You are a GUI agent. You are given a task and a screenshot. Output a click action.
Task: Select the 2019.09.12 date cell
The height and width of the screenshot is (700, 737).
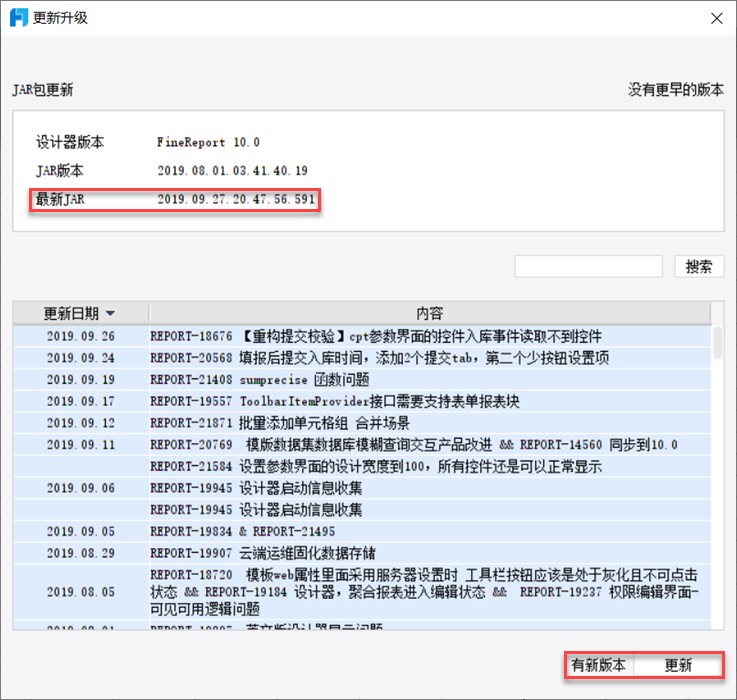(80, 423)
